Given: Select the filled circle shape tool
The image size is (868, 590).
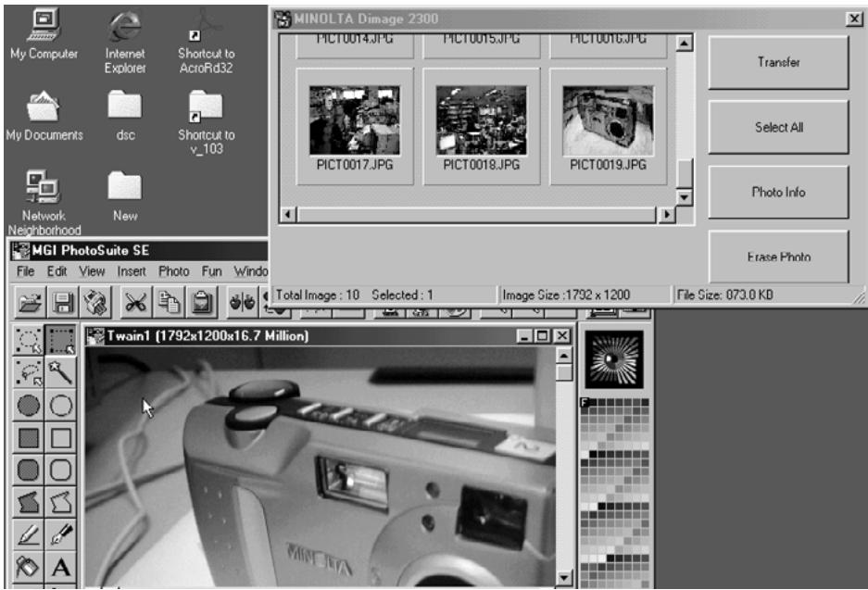Looking at the screenshot, I should [x=28, y=405].
